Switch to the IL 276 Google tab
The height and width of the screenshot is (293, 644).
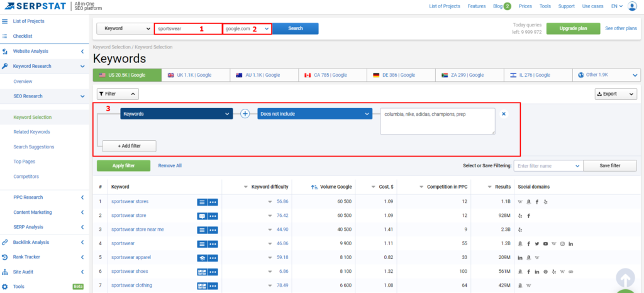[538, 75]
